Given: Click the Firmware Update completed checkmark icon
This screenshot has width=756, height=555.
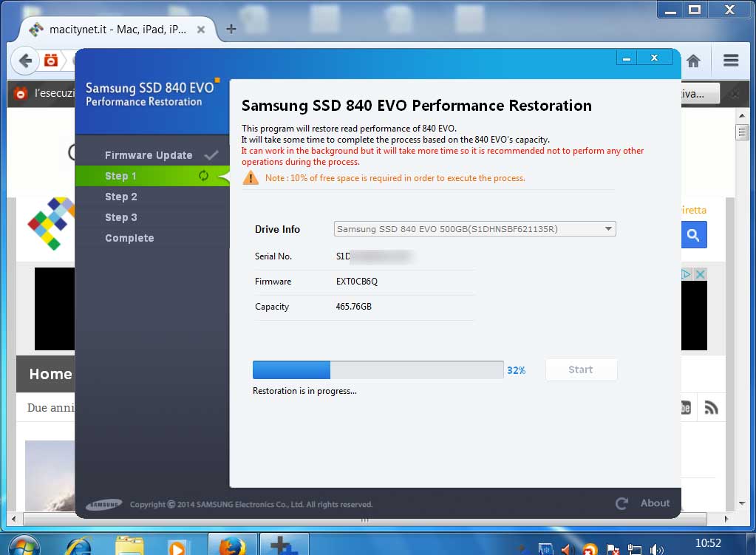Looking at the screenshot, I should (x=211, y=155).
